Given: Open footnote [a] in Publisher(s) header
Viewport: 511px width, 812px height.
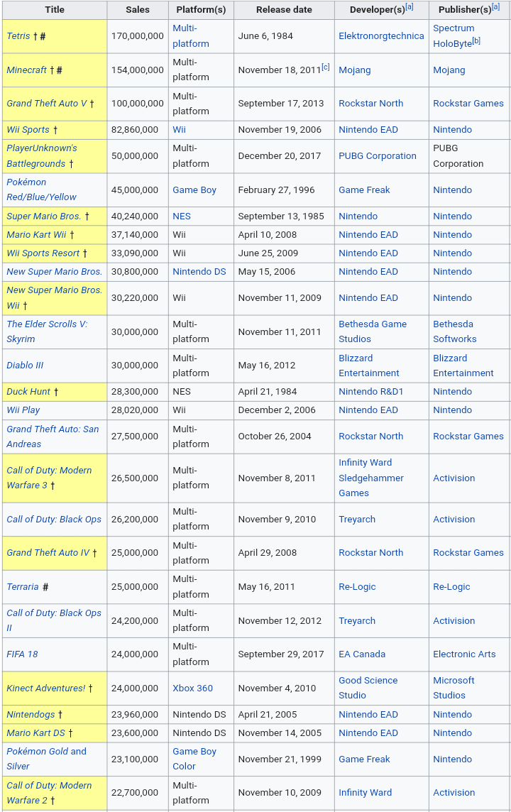Looking at the screenshot, I should [496, 6].
